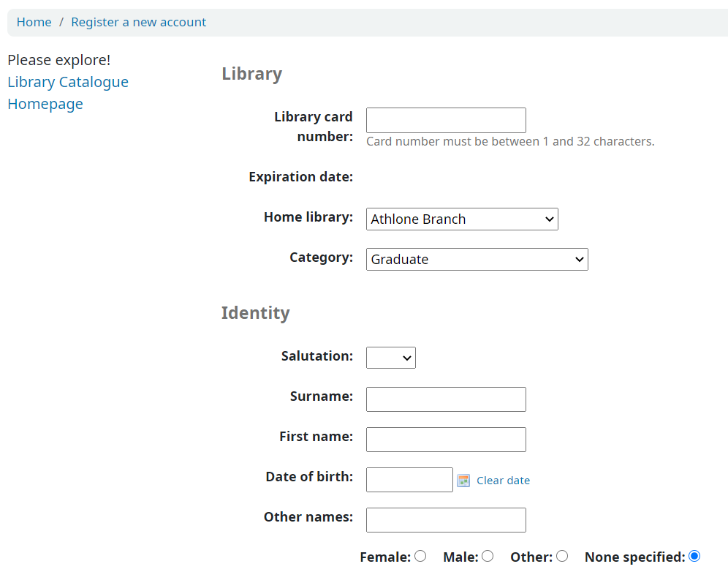Viewport: 728px width, 572px height.
Task: Expand the Category dropdown showing Graduate
Action: 477,259
